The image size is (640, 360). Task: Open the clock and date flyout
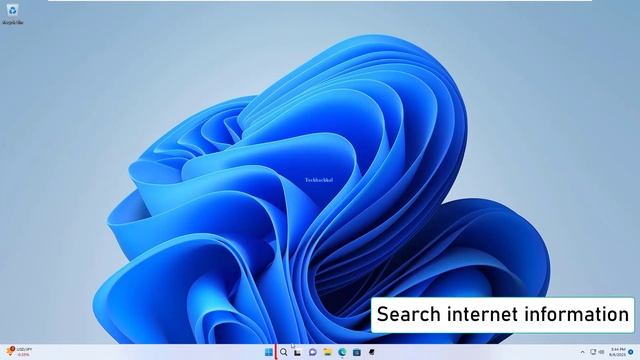[618, 352]
